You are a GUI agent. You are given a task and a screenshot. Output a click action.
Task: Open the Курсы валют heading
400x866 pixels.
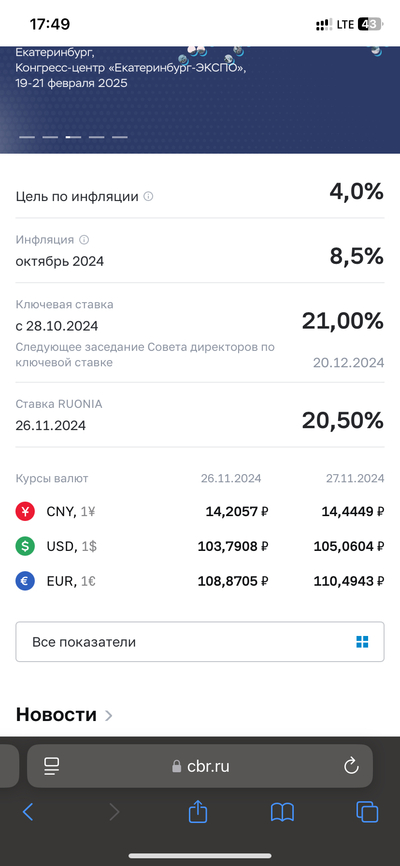coord(52,478)
